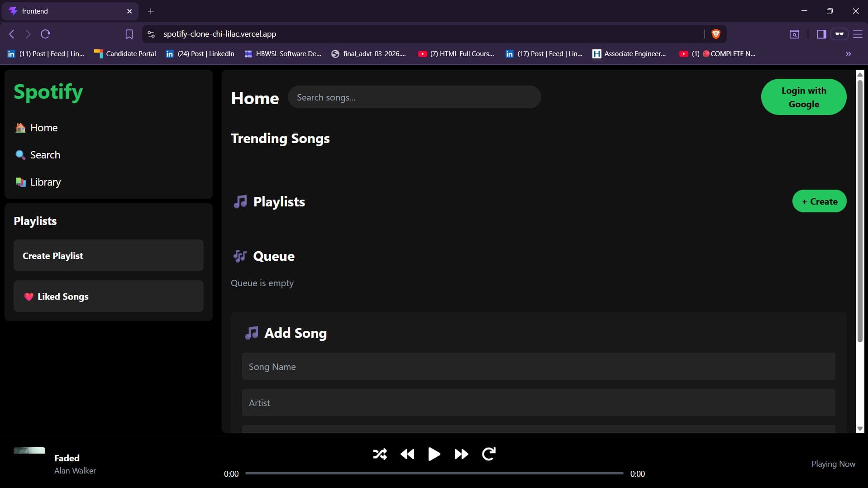Reload the current page
This screenshot has width=868, height=488.
click(45, 34)
